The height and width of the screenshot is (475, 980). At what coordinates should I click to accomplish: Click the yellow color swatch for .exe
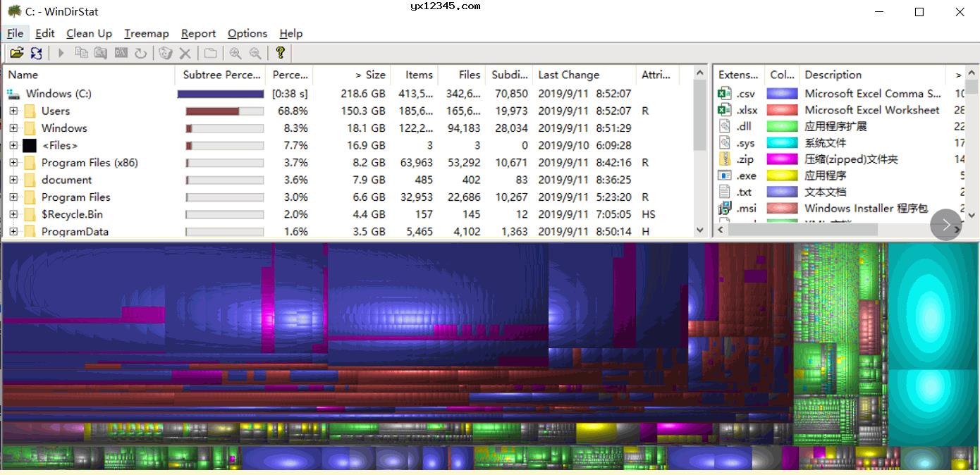(x=783, y=175)
